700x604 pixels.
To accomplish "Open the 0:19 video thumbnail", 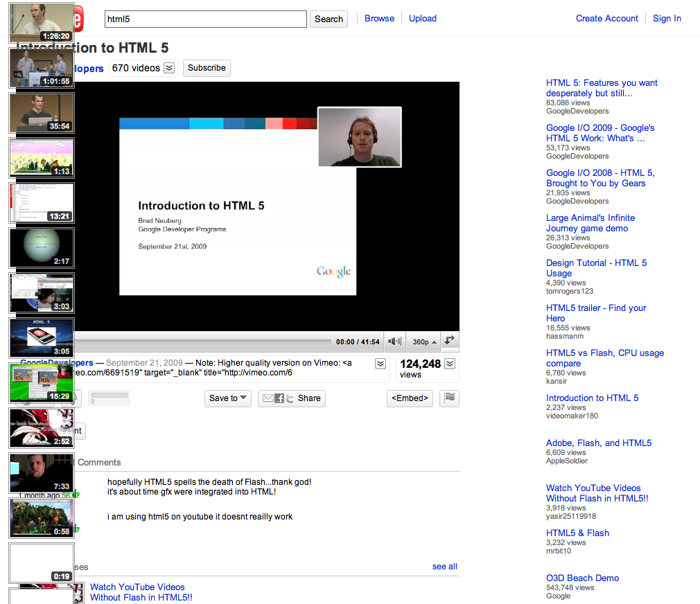I will pyautogui.click(x=42, y=563).
